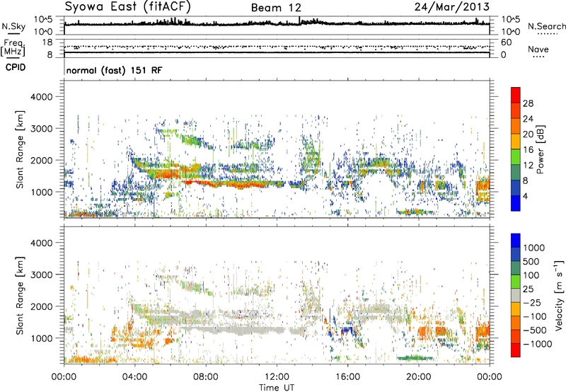Image resolution: width=566 pixels, height=392 pixels.
Task: Click the frequency axis value '18'
Action: (x=47, y=42)
